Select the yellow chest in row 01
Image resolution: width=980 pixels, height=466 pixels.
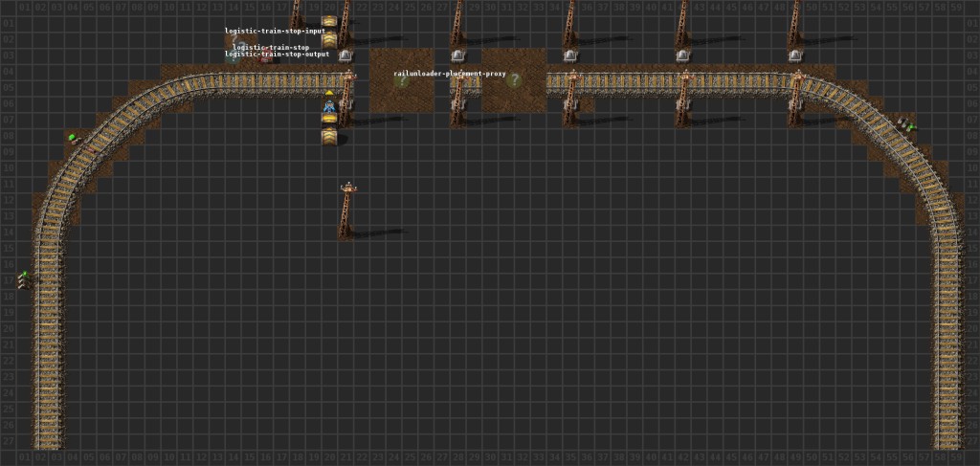(329, 21)
